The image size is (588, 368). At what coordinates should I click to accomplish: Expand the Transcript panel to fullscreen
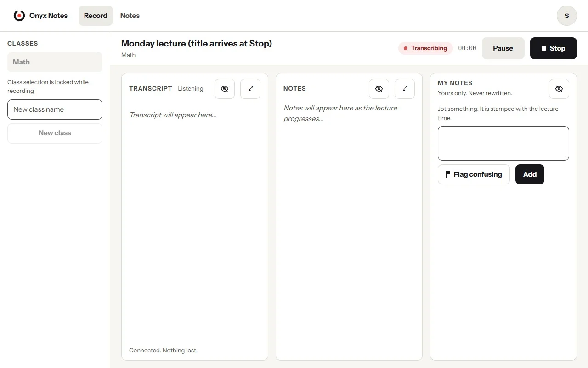tap(250, 89)
